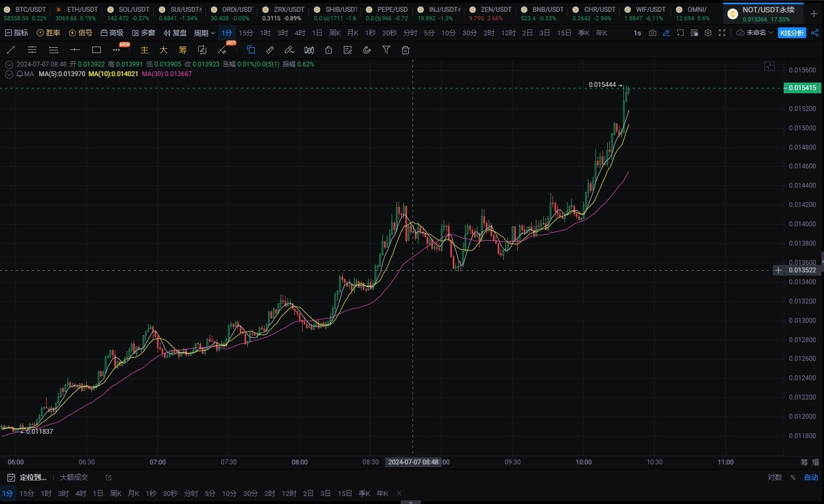The width and height of the screenshot is (824, 504).
Task: Toggle the 筹 option on time axis
Action: coord(804,462)
